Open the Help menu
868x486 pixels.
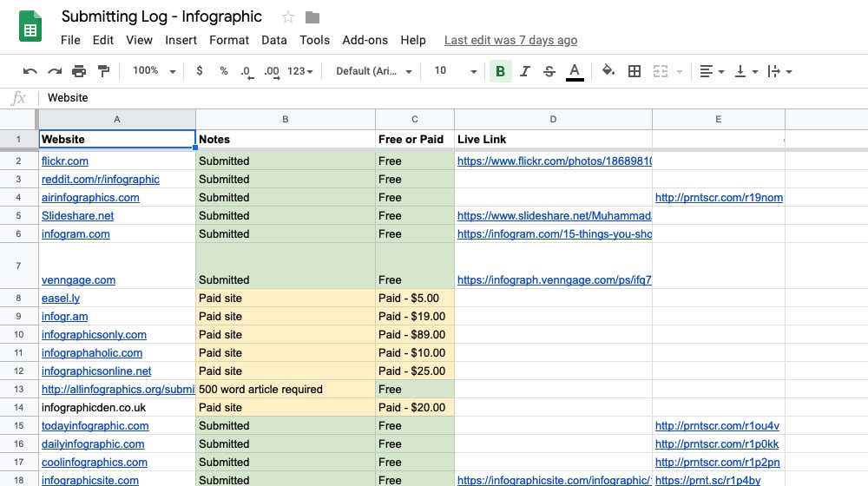point(413,40)
